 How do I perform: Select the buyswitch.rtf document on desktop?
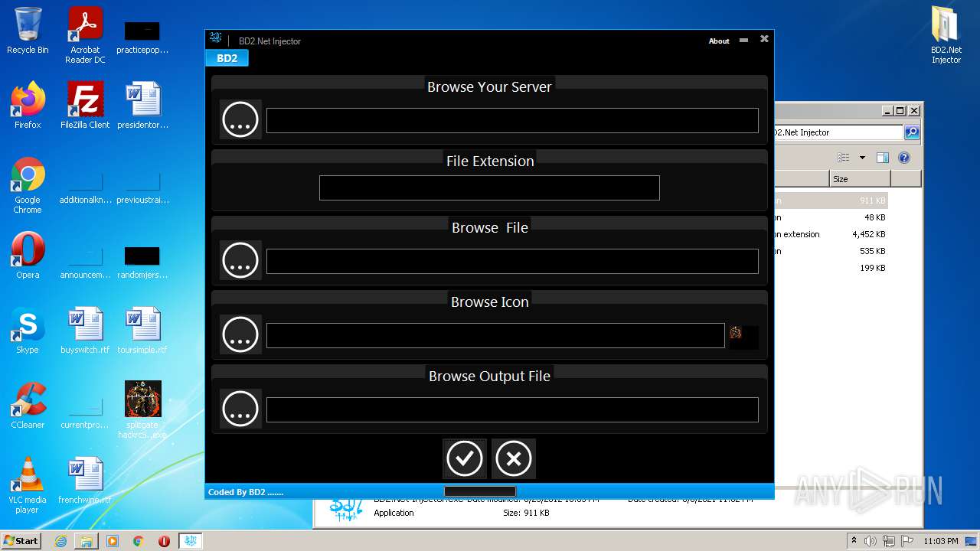(85, 330)
